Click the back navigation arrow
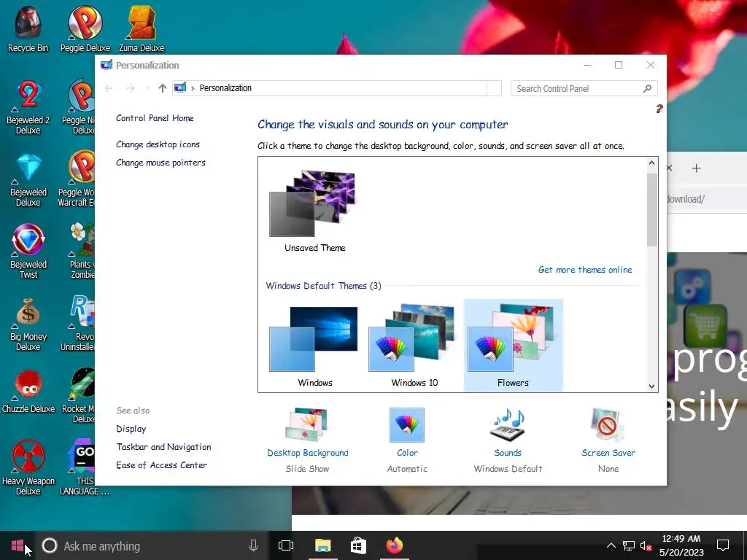 (109, 88)
